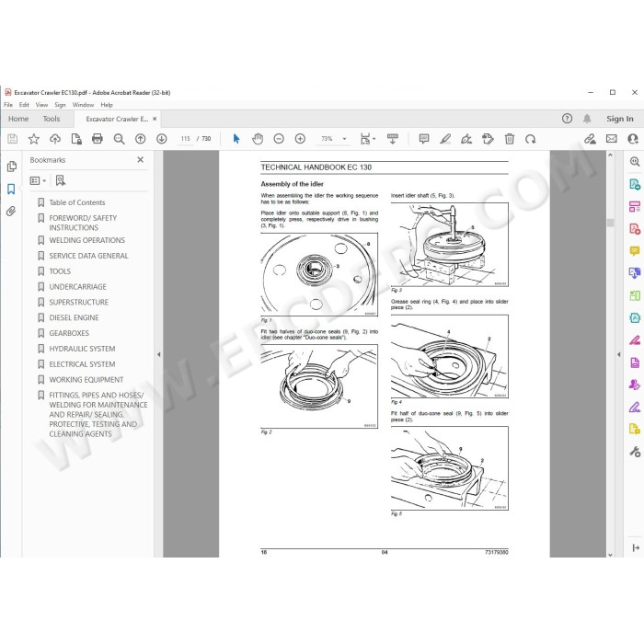Switch to the Home tab
The height and width of the screenshot is (644, 644).
(18, 119)
